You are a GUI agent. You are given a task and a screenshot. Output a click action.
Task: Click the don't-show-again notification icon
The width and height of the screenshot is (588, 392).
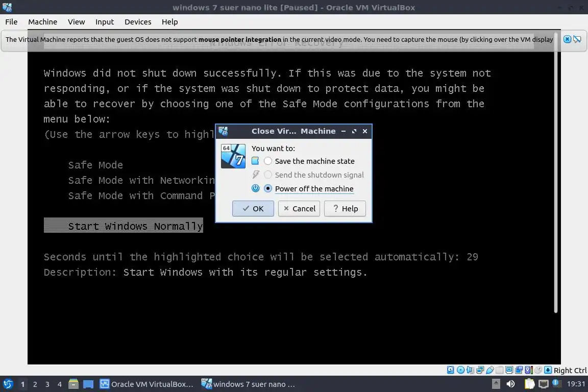coord(577,39)
